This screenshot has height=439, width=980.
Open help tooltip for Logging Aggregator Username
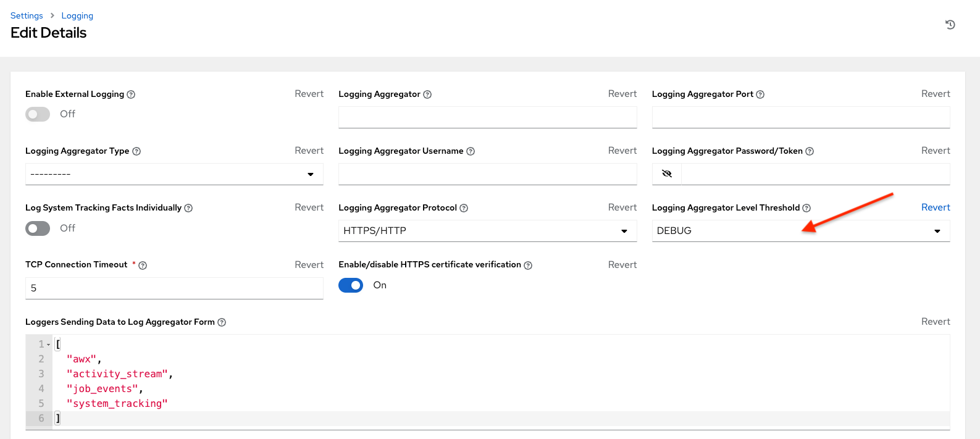471,151
